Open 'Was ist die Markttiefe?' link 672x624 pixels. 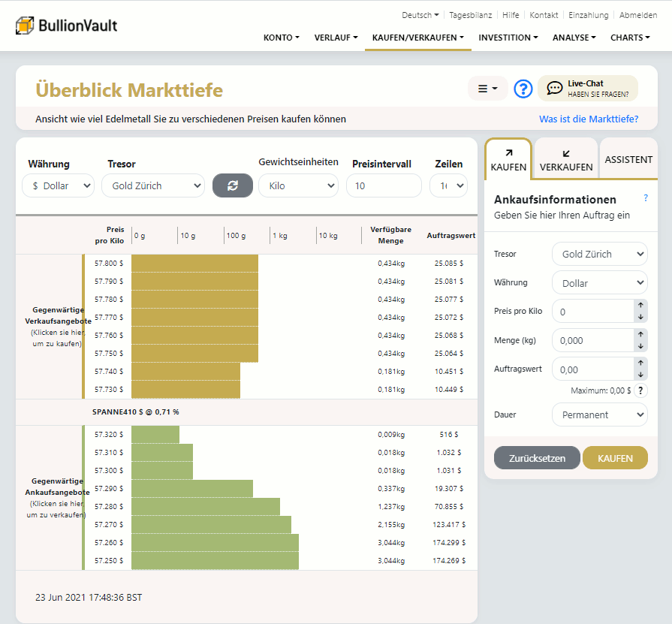(588, 119)
